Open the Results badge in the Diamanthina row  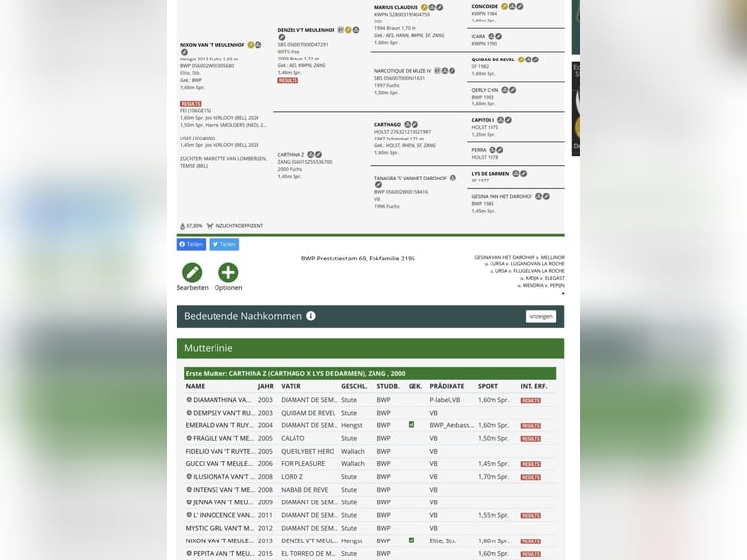(531, 400)
